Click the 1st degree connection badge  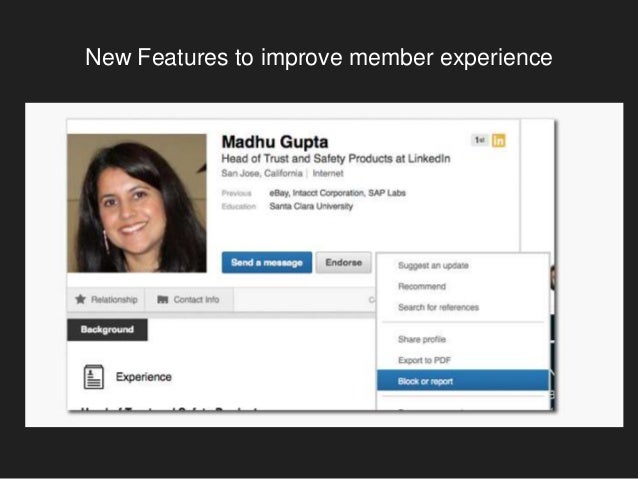coord(480,140)
